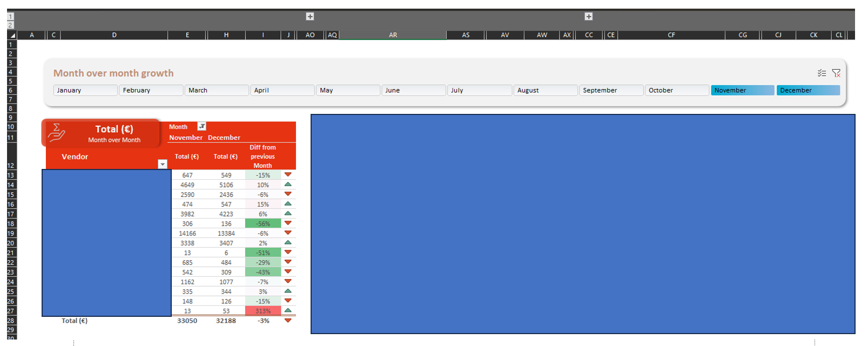Select July in the month slicer
Image resolution: width=868 pixels, height=346 pixels.
(x=480, y=90)
